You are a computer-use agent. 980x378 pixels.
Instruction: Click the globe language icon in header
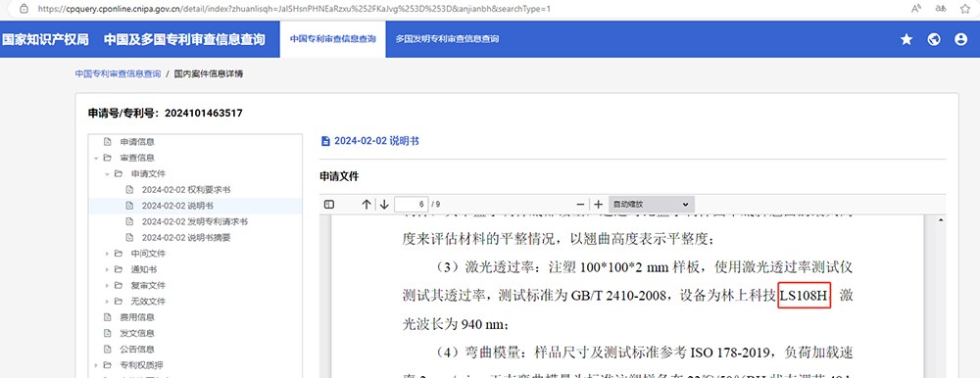(x=934, y=39)
